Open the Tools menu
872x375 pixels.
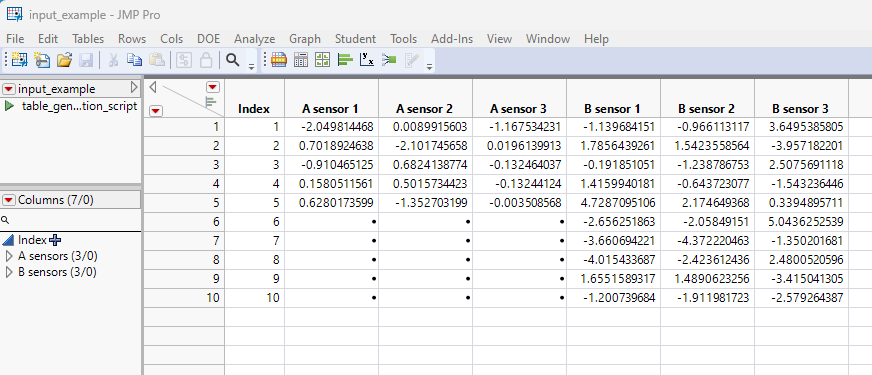pyautogui.click(x=403, y=39)
